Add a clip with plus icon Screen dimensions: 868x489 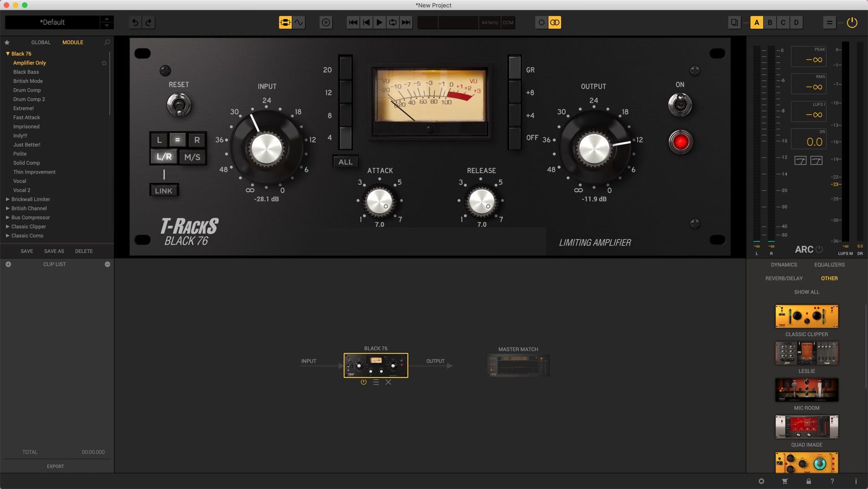tap(8, 264)
